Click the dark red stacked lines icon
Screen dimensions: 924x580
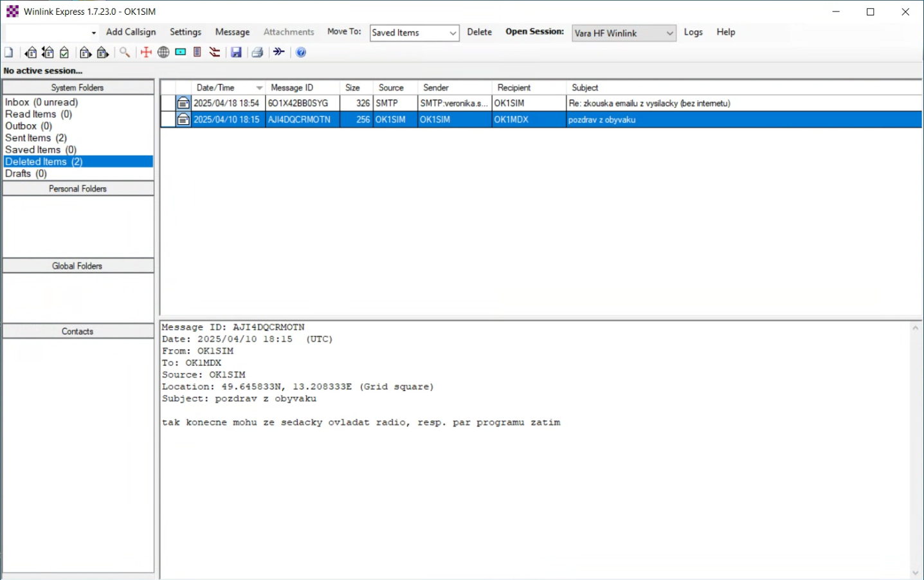point(215,53)
